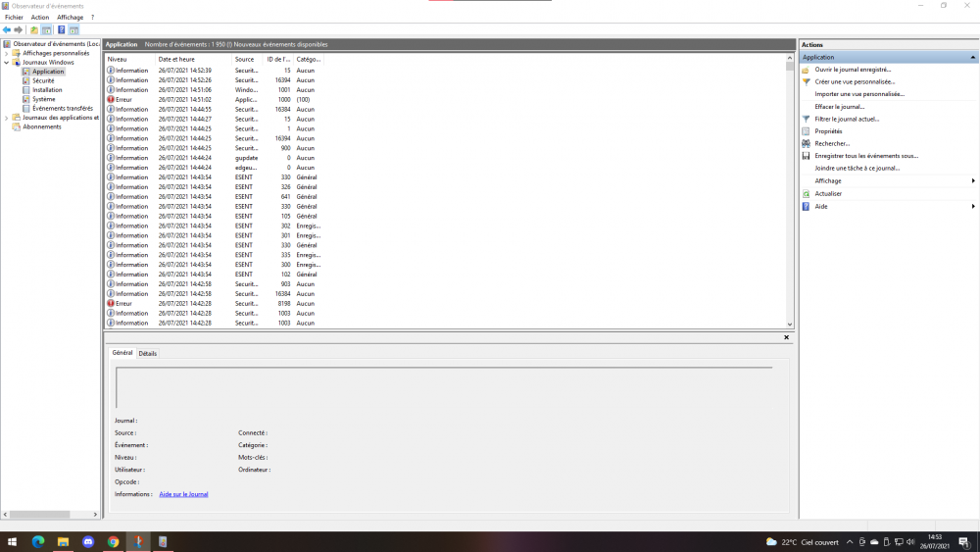Click the Back arrow toolbar icon
Image resolution: width=980 pixels, height=552 pixels.
tap(7, 30)
